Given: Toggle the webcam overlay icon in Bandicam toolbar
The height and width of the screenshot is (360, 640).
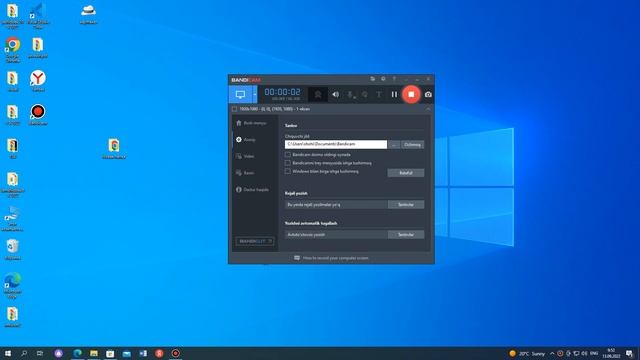Looking at the screenshot, I should coord(318,95).
